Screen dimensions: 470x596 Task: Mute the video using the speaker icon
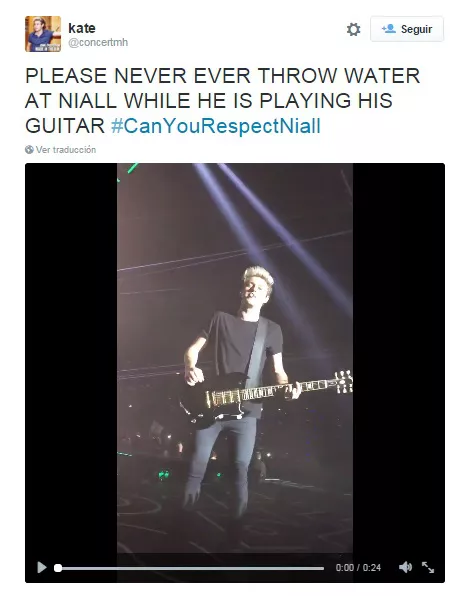pos(405,567)
